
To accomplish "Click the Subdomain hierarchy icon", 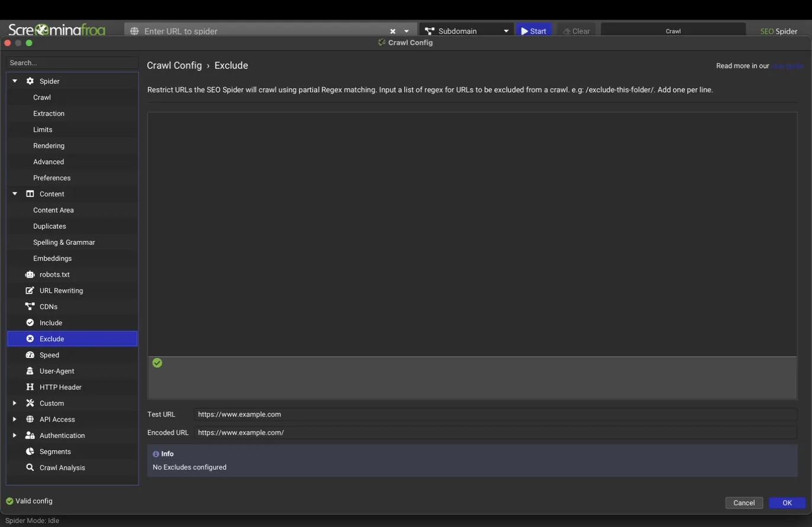I will click(430, 31).
